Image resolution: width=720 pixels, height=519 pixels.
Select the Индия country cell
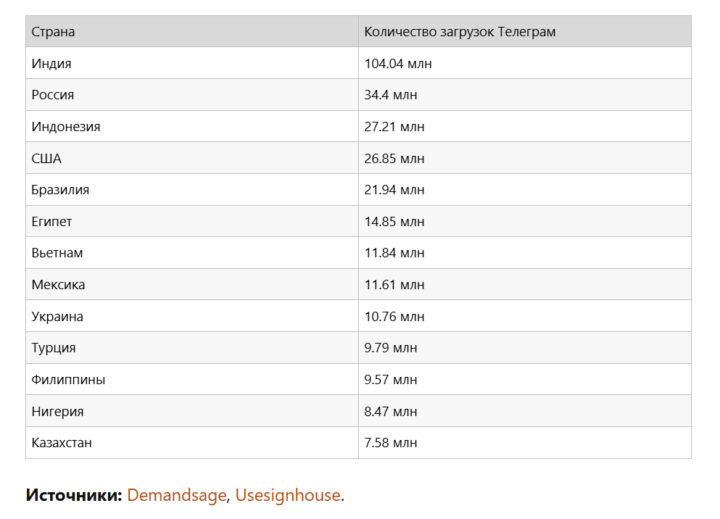[52, 64]
